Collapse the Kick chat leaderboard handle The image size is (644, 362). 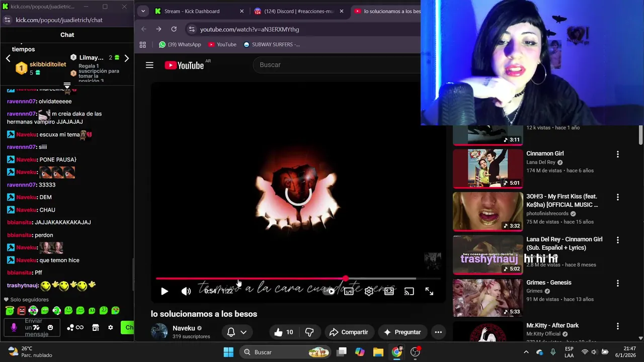67,84
